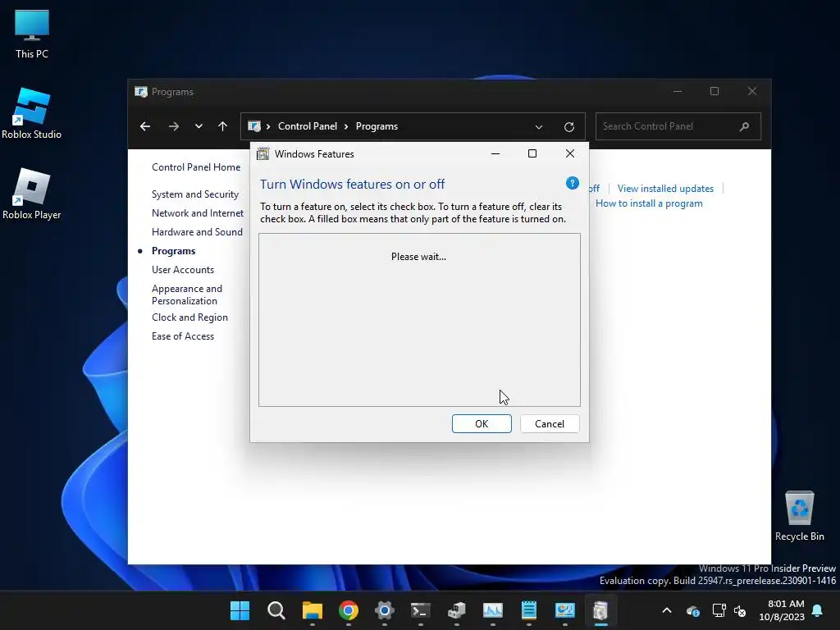Open the Windows Start menu

240,610
